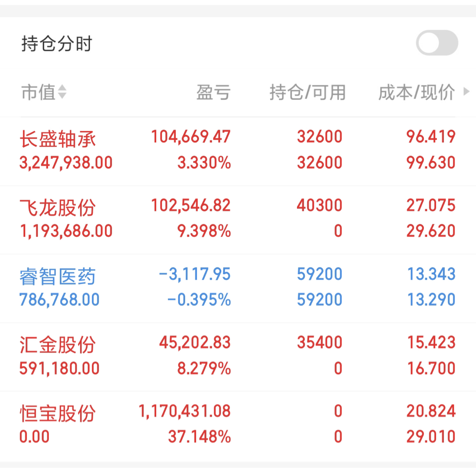Viewport: 476px width, 468px height.
Task: Select the 持仓/可用 column header
Action: click(308, 92)
